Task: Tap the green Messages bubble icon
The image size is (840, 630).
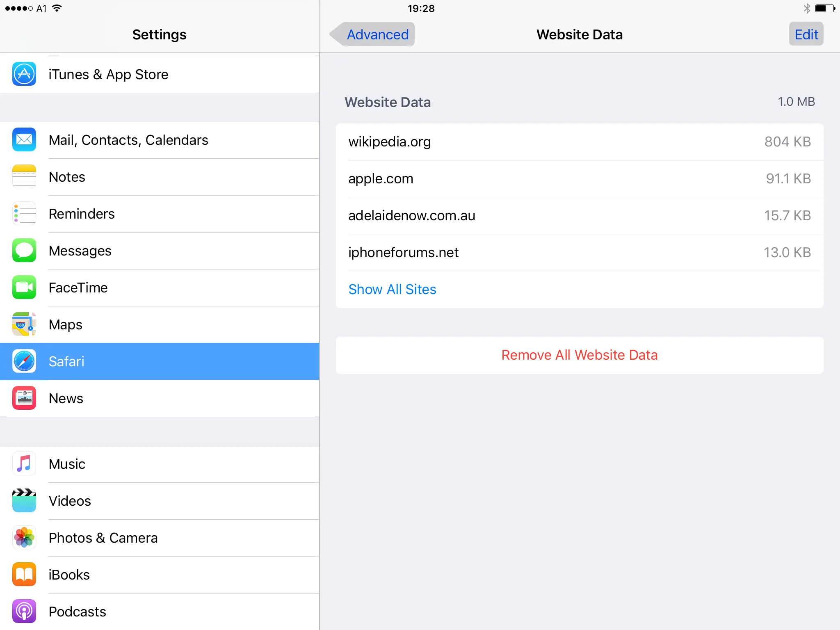Action: [x=24, y=251]
